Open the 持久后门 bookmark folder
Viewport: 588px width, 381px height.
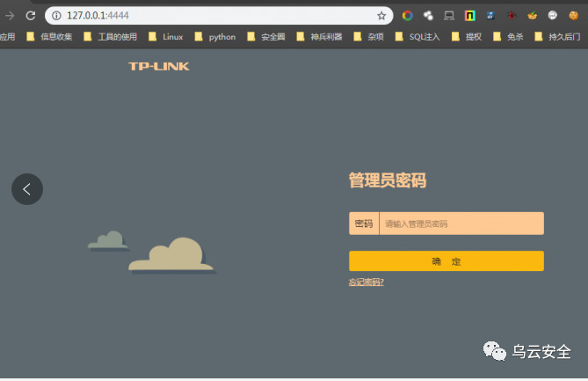coord(557,37)
